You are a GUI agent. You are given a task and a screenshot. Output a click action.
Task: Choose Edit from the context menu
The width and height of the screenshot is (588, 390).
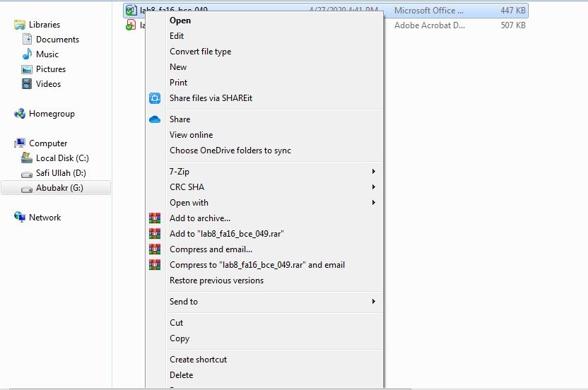(177, 35)
